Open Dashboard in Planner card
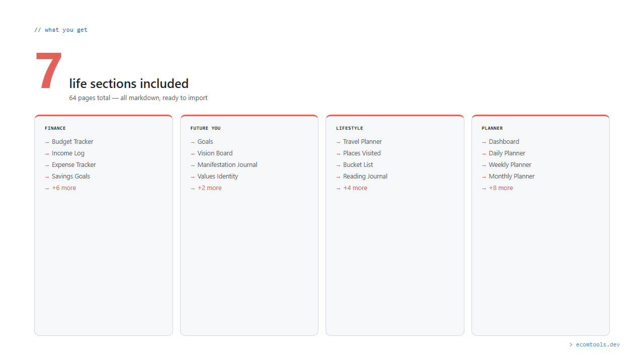Image resolution: width=644 pixels, height=362 pixels. 504,142
